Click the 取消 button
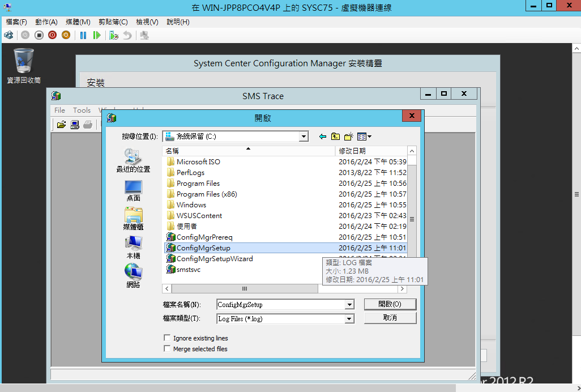 point(390,318)
